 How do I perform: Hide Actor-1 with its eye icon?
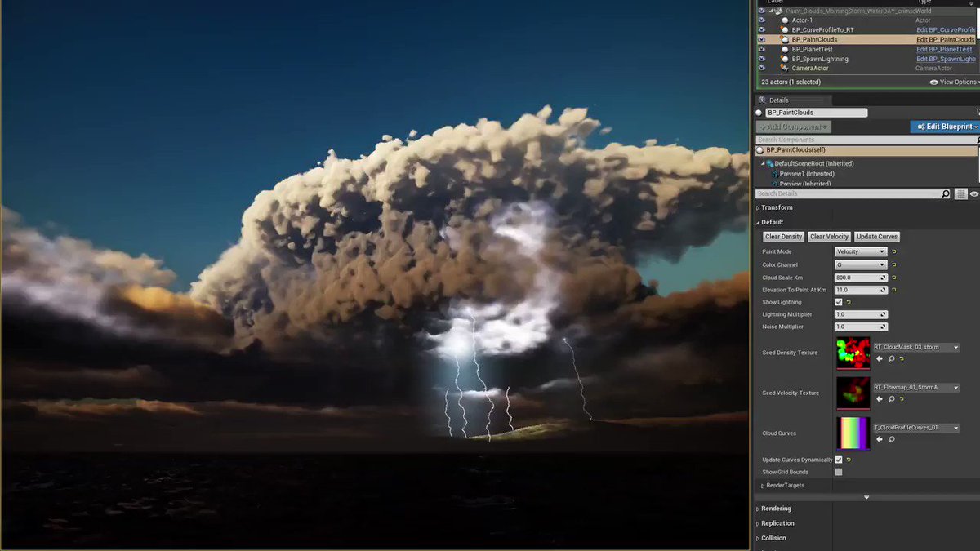click(x=762, y=20)
